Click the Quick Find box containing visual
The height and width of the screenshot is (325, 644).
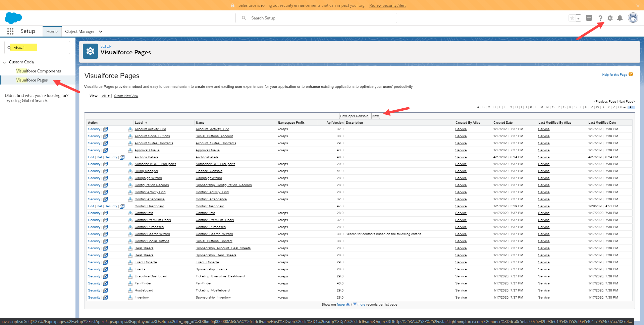tap(37, 48)
